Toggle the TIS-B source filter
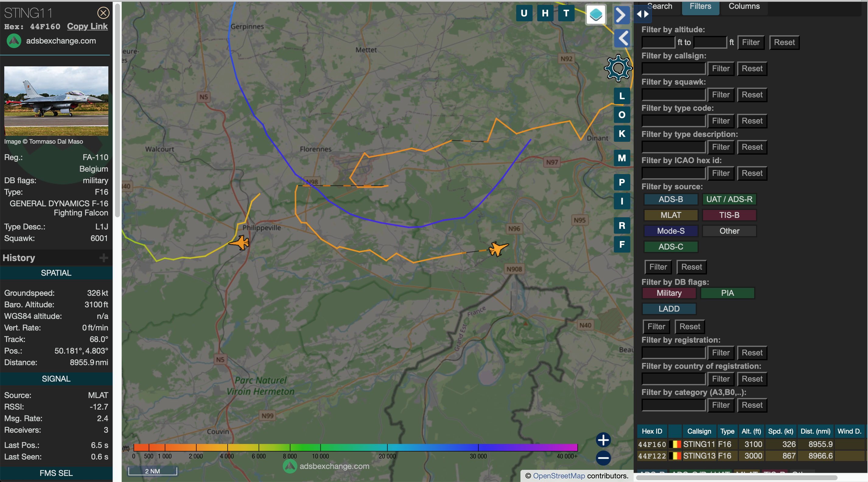Image resolution: width=868 pixels, height=482 pixels. click(729, 215)
